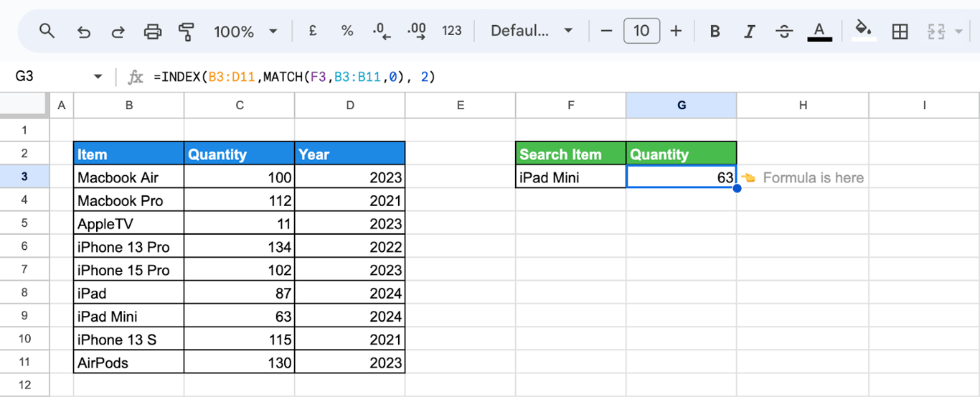980x397 pixels.
Task: Decrease decimal places
Action: [x=382, y=31]
